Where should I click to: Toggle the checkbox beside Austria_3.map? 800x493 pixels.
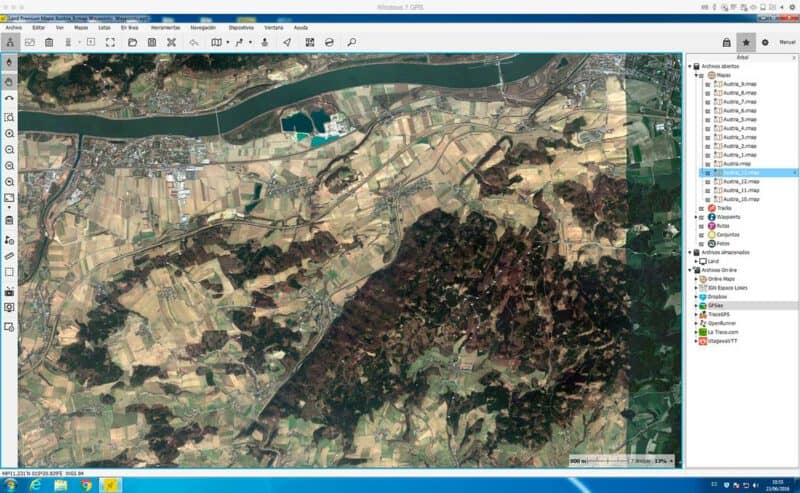pyautogui.click(x=708, y=137)
